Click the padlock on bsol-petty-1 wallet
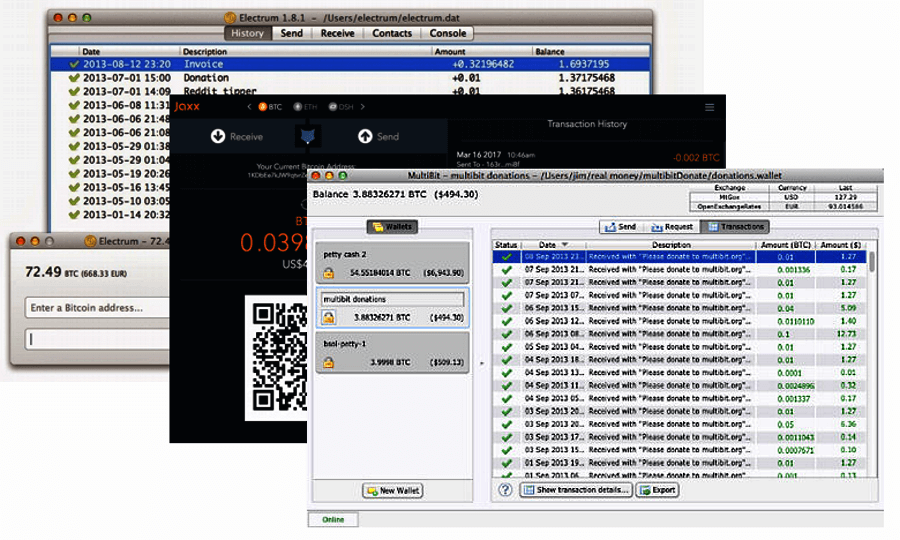The image size is (900, 540). point(328,361)
